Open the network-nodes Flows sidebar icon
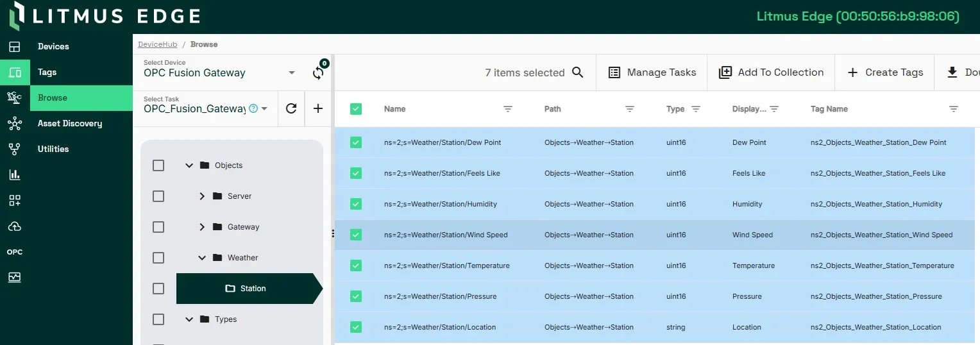Image resolution: width=980 pixels, height=345 pixels. point(15,124)
